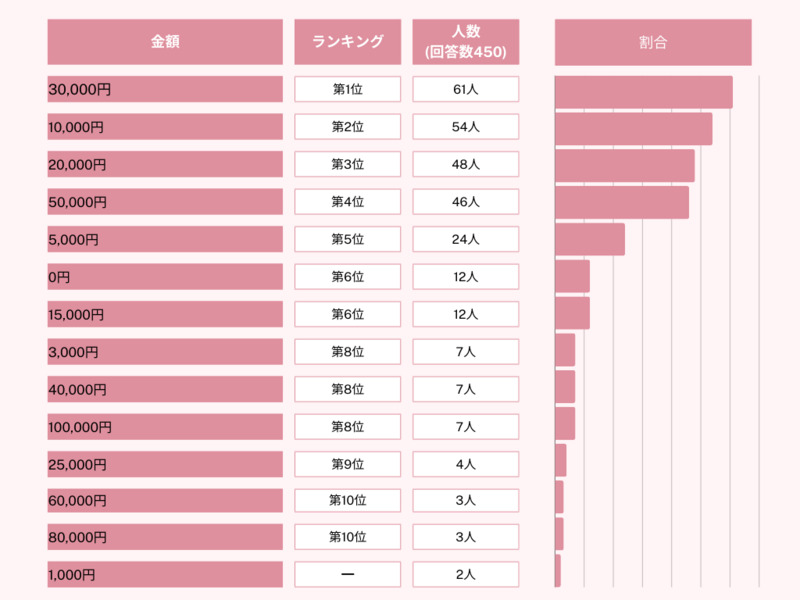The image size is (800, 600).
Task: Select the 人数 (回答数450) header
Action: point(466,42)
